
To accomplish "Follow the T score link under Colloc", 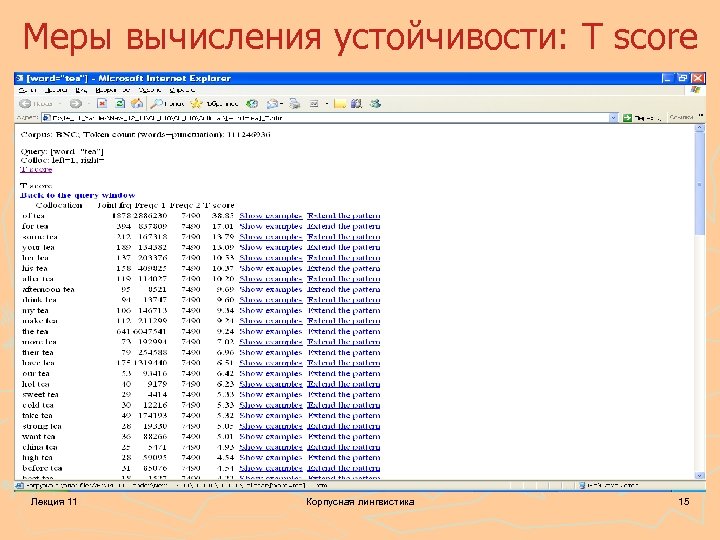I will pos(36,169).
